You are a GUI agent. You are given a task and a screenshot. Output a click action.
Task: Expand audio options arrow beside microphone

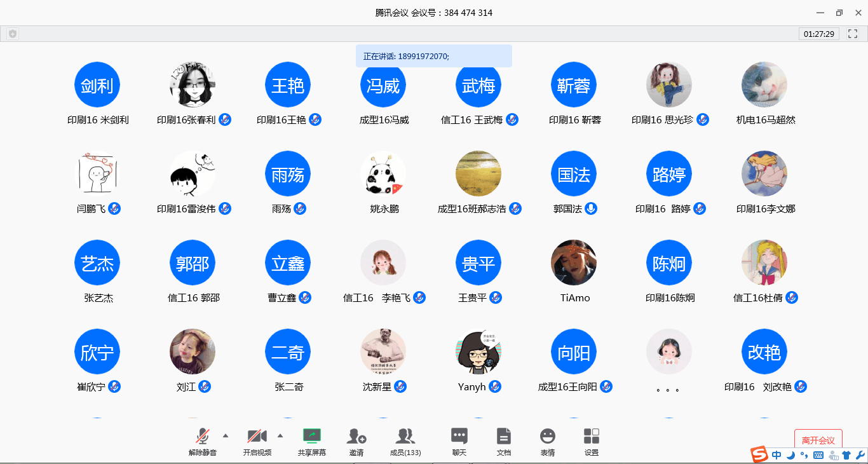coord(226,435)
